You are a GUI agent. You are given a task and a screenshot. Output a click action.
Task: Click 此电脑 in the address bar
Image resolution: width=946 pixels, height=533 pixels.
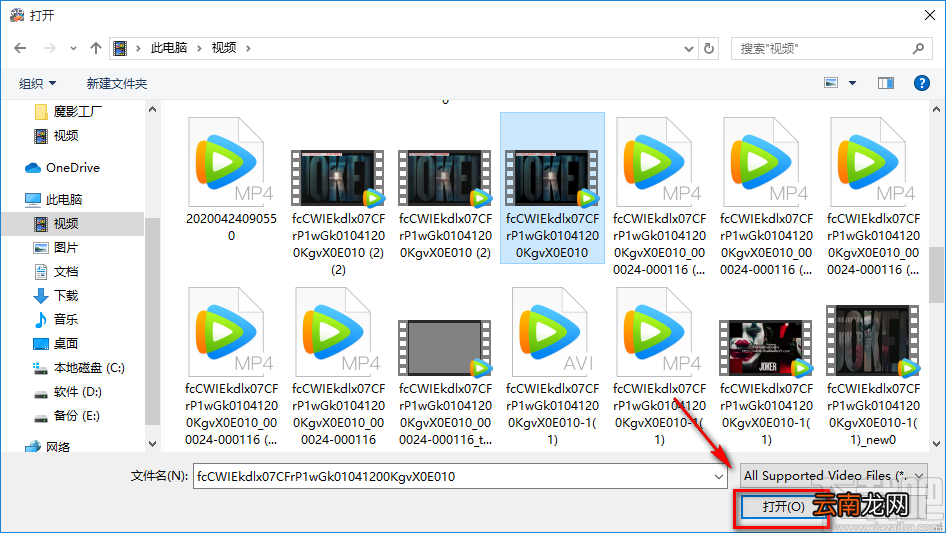(x=168, y=48)
